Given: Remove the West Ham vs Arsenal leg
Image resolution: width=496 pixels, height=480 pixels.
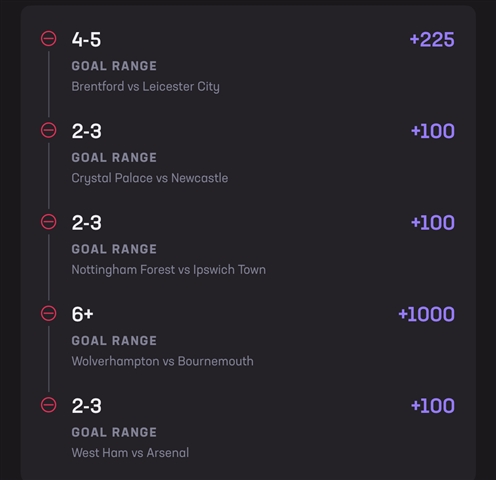Looking at the screenshot, I should tap(49, 405).
